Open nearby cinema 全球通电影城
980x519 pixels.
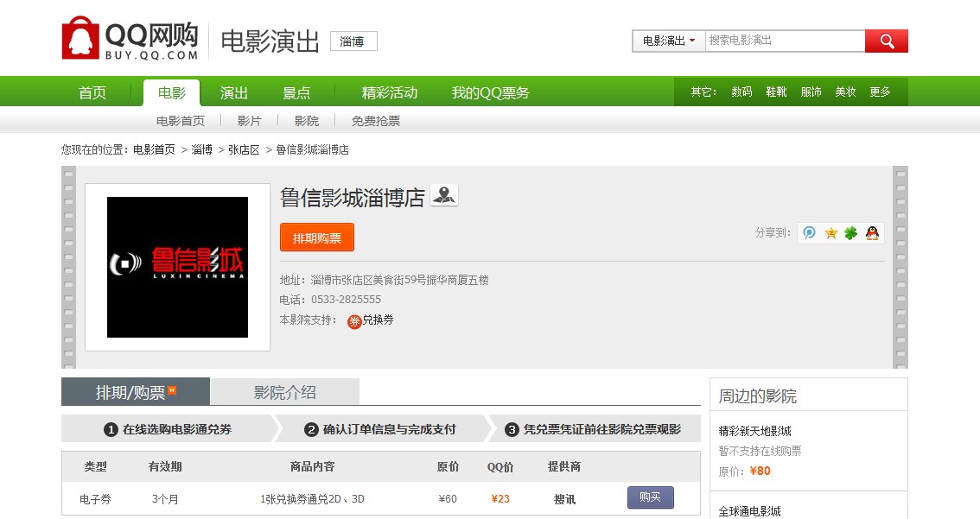750,511
